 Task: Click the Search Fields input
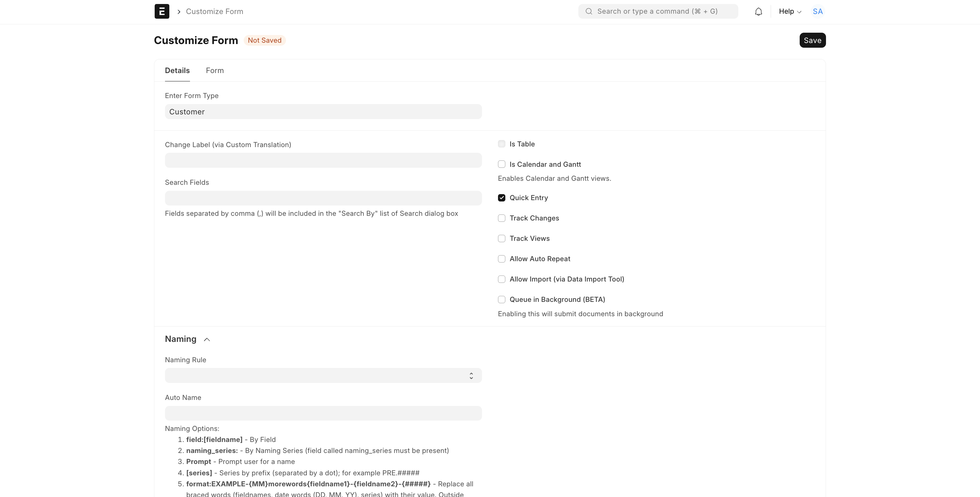[323, 198]
